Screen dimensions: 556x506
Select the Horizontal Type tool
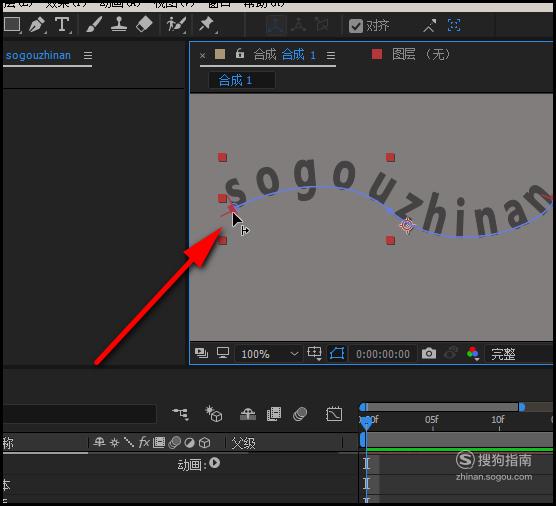(x=62, y=25)
